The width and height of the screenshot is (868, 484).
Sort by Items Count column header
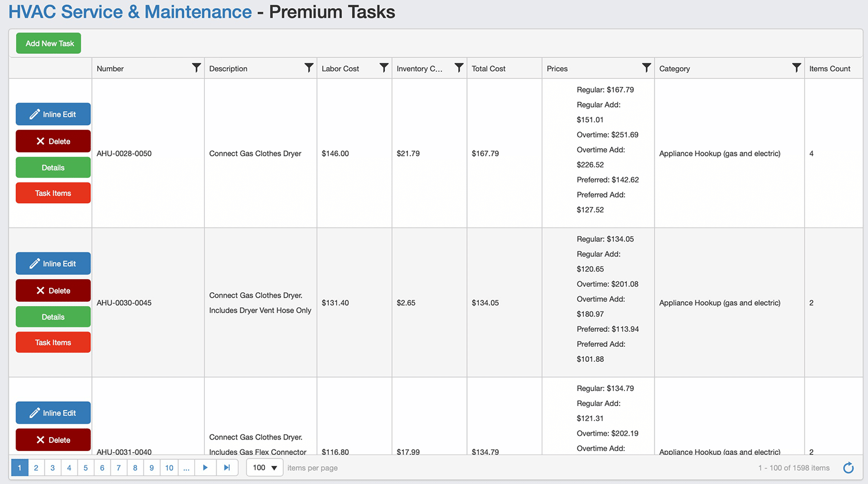coord(829,68)
